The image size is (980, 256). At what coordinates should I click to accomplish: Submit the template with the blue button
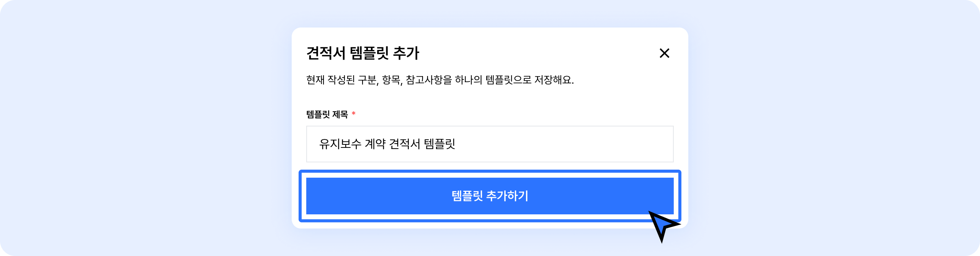pos(490,196)
